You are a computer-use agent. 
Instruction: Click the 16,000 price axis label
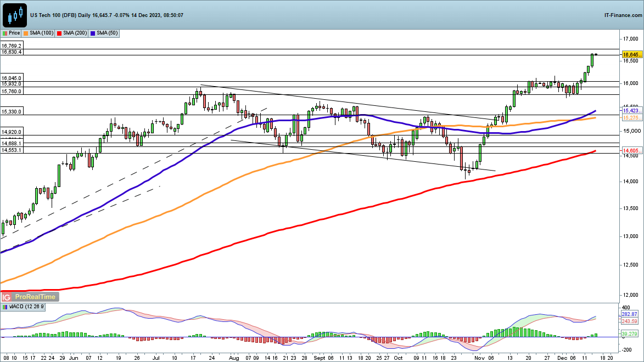(x=630, y=83)
